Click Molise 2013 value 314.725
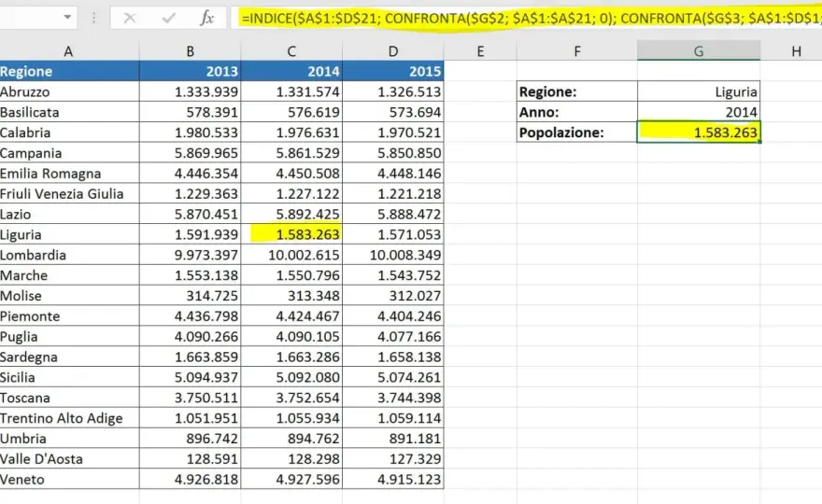The height and width of the screenshot is (504, 822). point(191,296)
